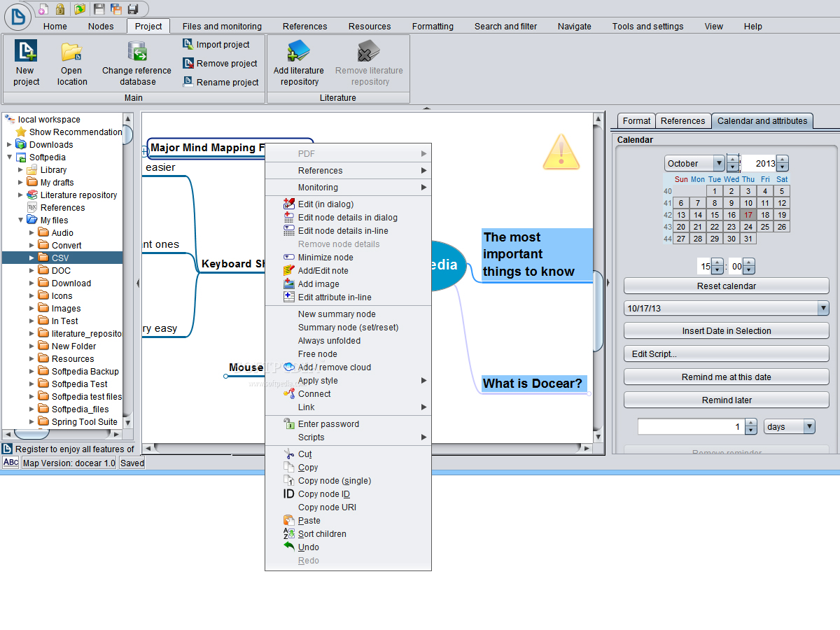This screenshot has height=630, width=840.
Task: Expand the Downloads tree node
Action: click(9, 145)
